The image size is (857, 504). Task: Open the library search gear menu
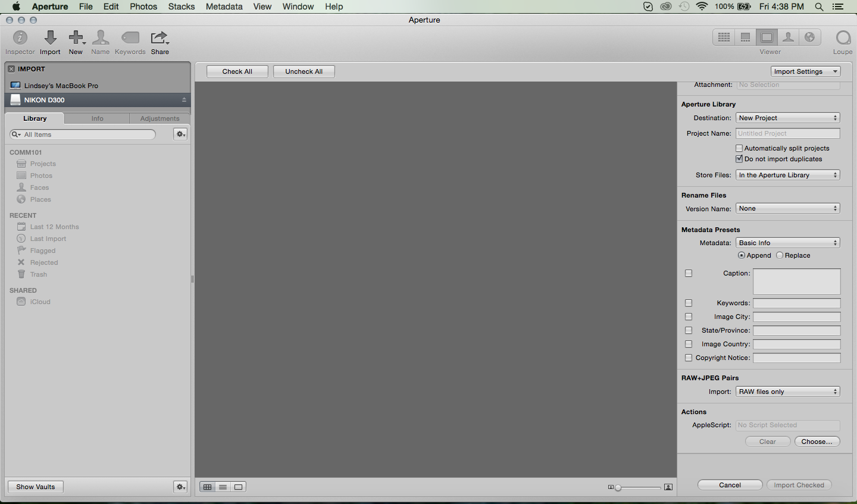[180, 134]
